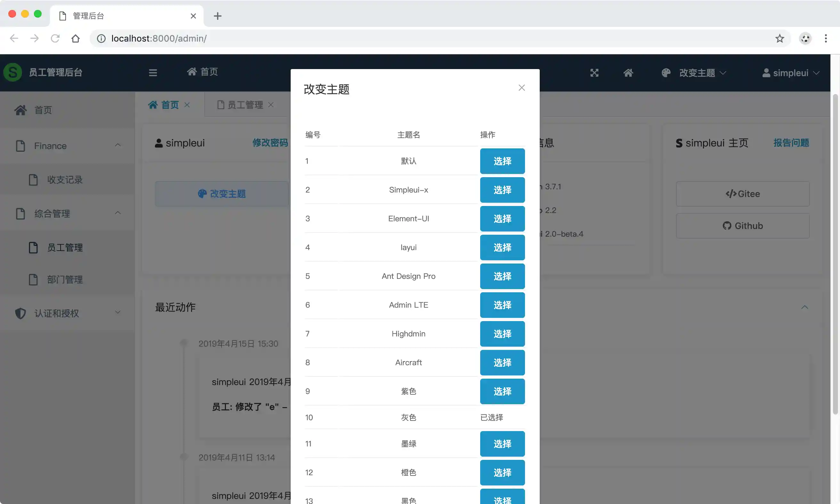This screenshot has height=504, width=840.
Task: Click the browser reload icon
Action: [x=55, y=38]
